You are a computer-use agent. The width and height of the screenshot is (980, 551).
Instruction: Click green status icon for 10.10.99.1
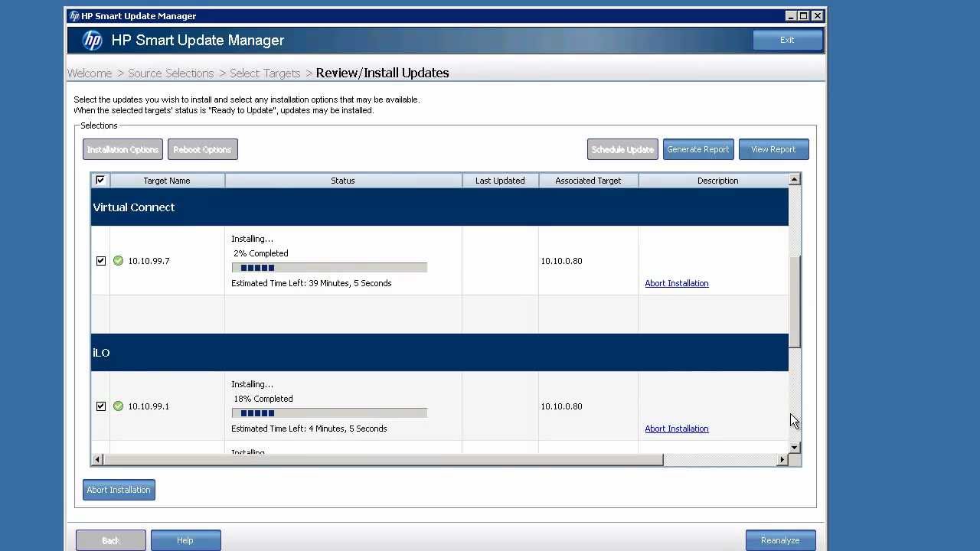(118, 406)
